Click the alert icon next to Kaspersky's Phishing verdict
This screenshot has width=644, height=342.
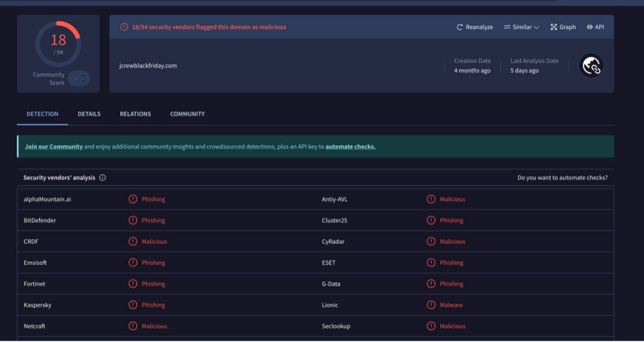point(133,305)
